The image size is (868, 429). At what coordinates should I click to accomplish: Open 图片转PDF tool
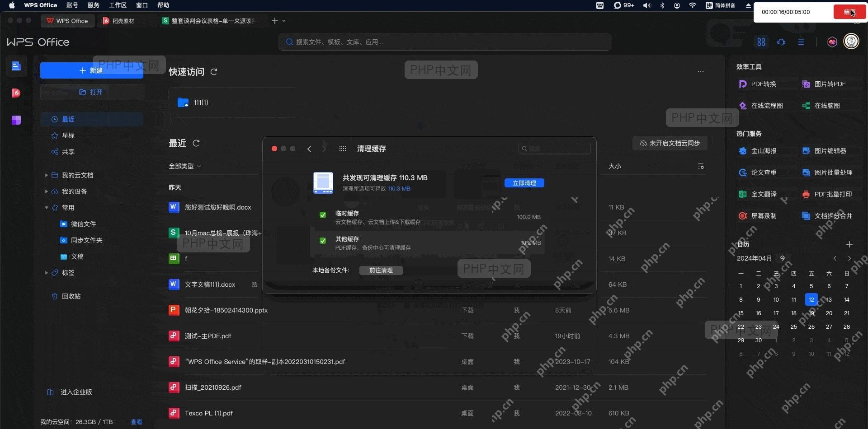point(824,84)
